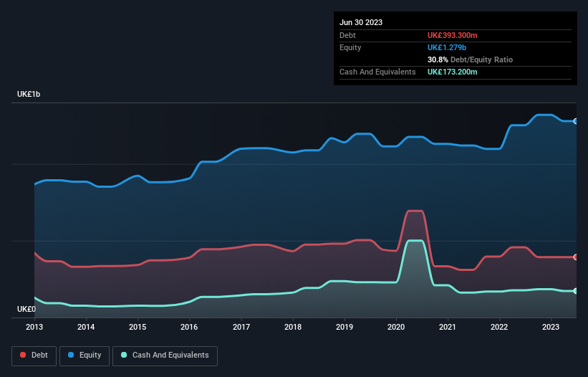Screen dimensions: 588x377
Task: Click the UK£173.200m cash value
Action: point(452,72)
